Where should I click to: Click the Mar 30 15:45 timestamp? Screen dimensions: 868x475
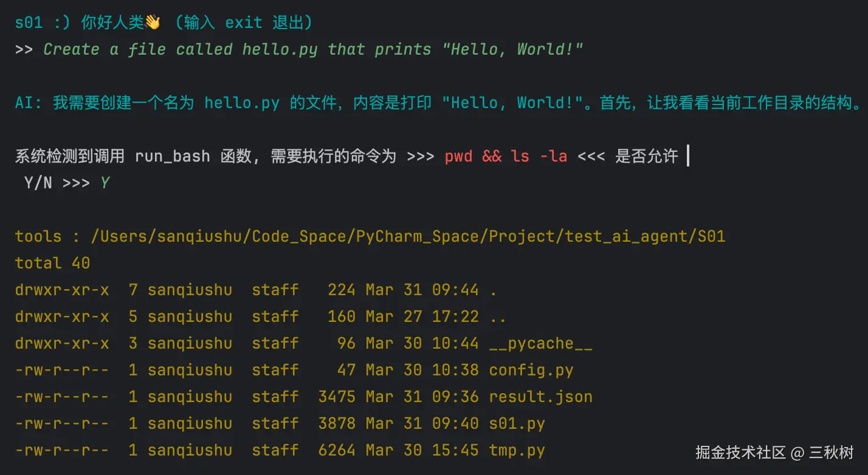tap(422, 450)
